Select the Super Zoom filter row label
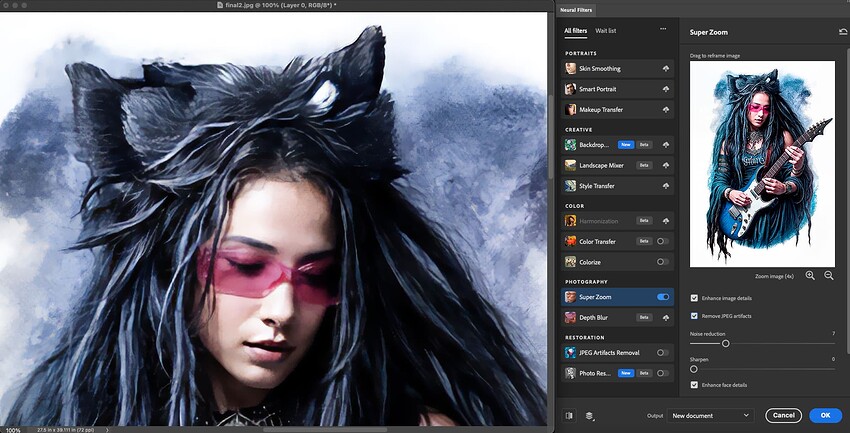The width and height of the screenshot is (850, 433). coord(595,298)
